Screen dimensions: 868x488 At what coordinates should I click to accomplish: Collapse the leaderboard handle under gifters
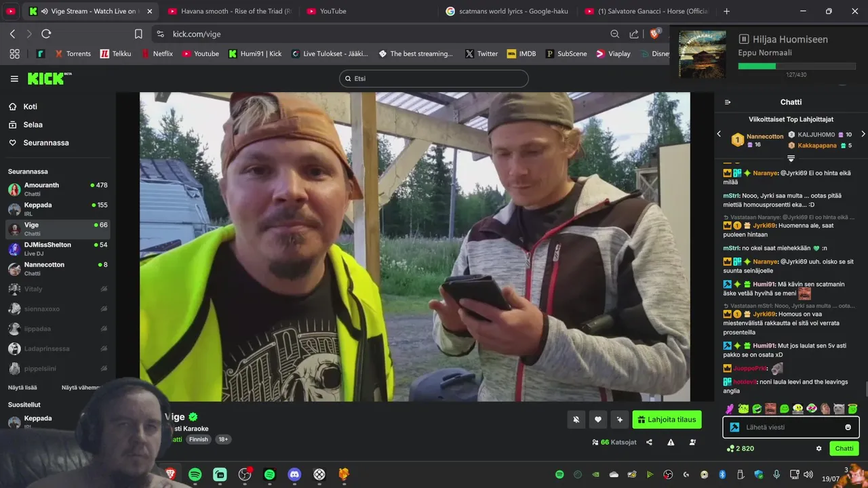tap(791, 159)
